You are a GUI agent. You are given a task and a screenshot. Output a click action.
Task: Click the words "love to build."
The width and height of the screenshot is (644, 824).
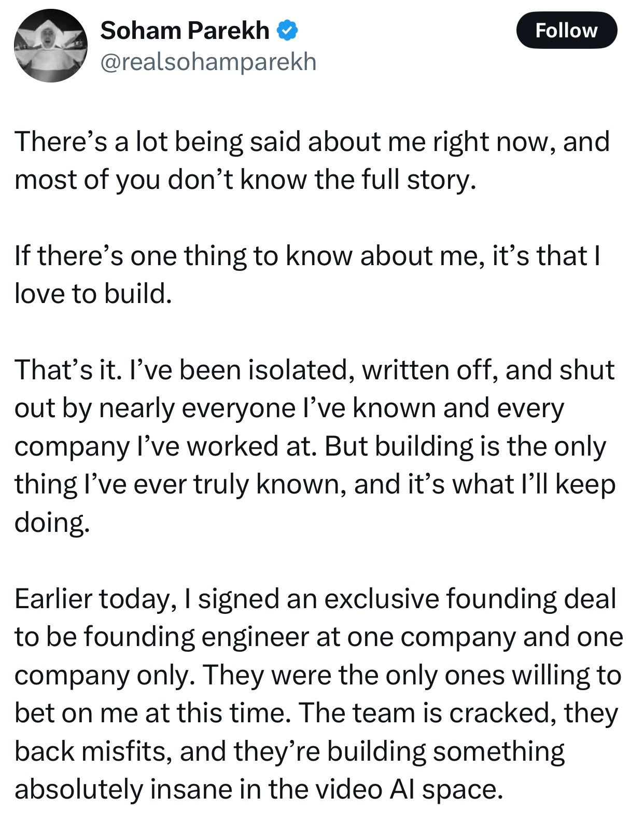click(x=93, y=294)
